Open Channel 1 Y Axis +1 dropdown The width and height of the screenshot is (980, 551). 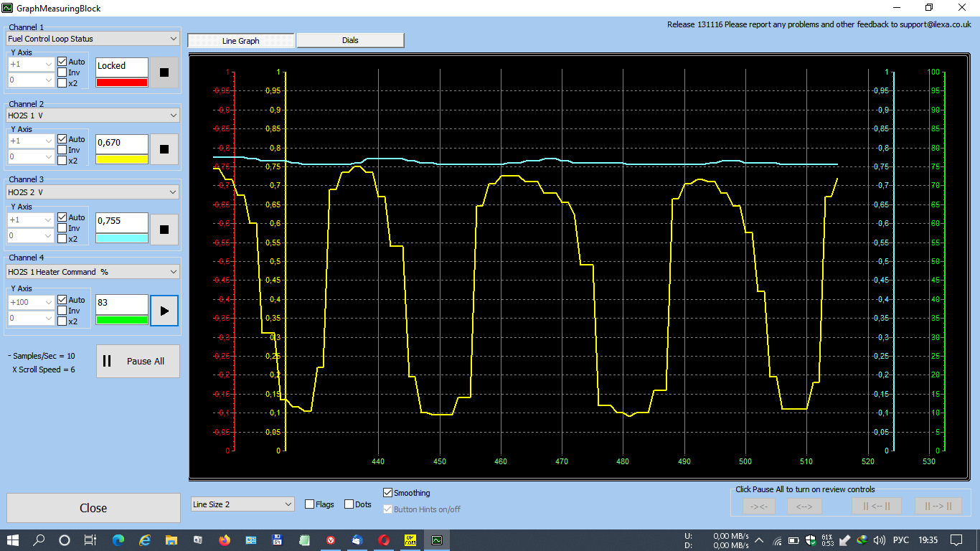click(32, 64)
